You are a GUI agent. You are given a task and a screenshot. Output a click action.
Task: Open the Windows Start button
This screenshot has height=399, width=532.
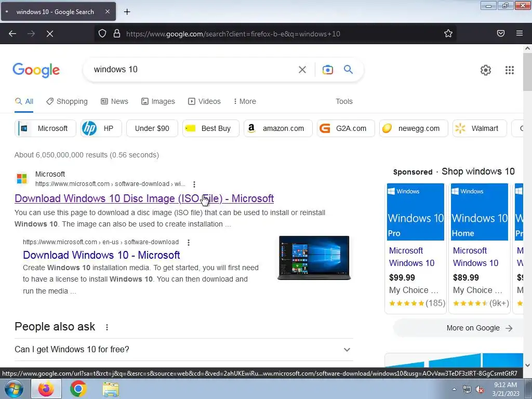click(14, 389)
